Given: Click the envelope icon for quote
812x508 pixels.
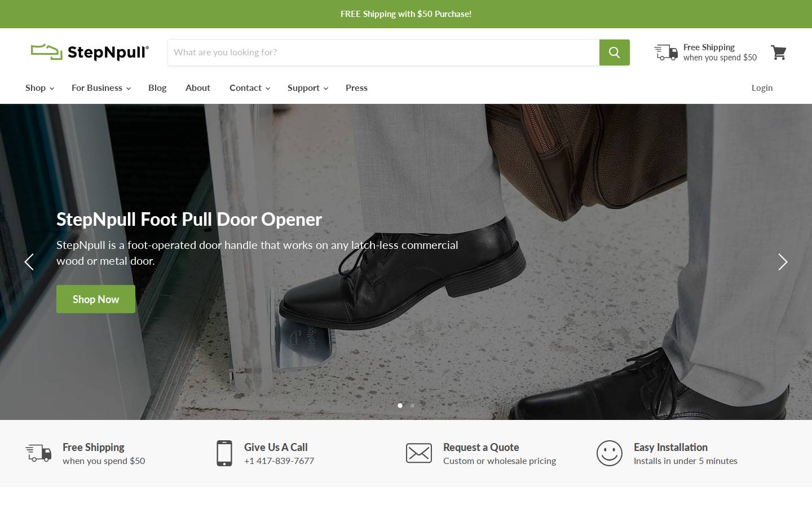Looking at the screenshot, I should [419, 453].
